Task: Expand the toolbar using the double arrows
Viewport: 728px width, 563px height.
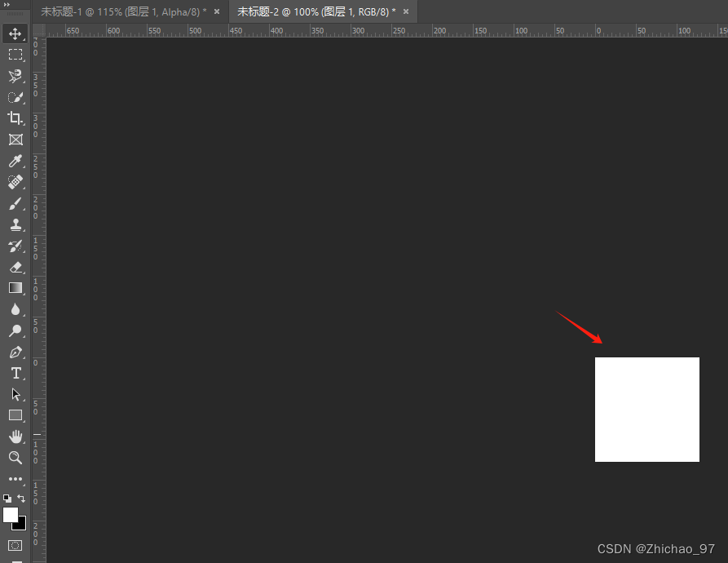Action: pos(7,4)
